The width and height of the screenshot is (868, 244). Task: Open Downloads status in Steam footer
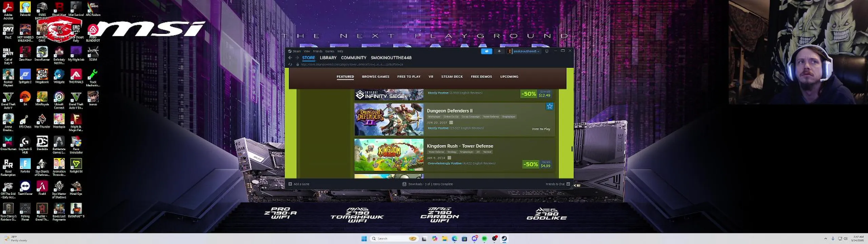tap(428, 184)
